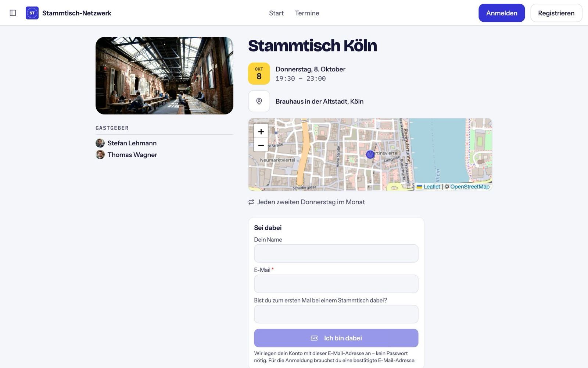The width and height of the screenshot is (588, 368).
Task: Click the Sei dabei form heading
Action: coord(268,228)
